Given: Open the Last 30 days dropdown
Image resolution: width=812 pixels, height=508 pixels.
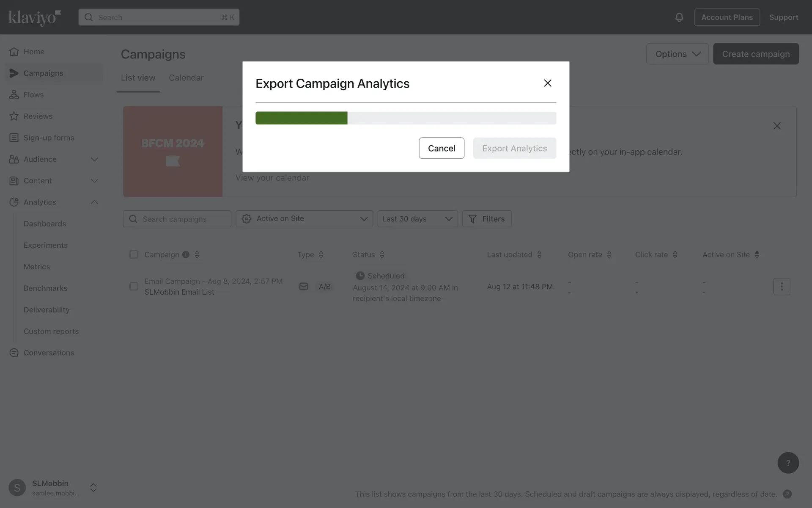Looking at the screenshot, I should (417, 219).
